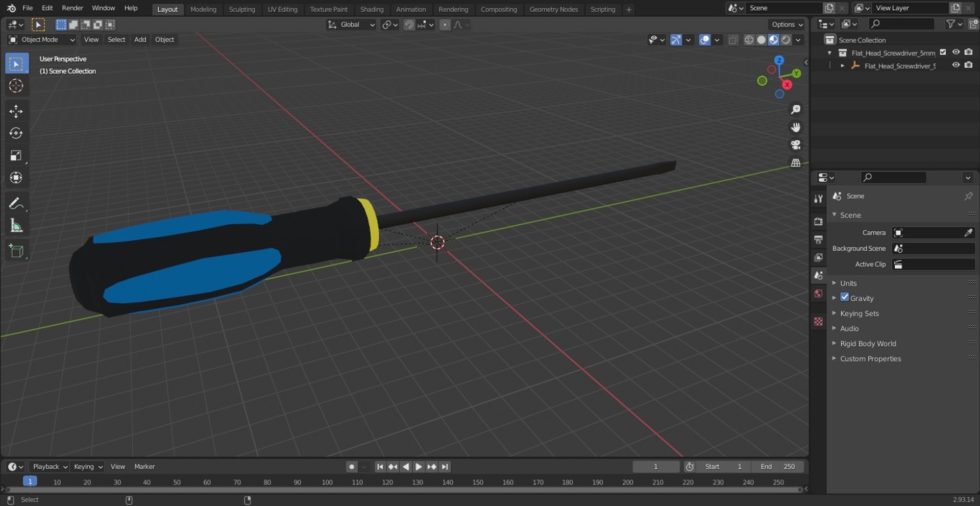
Task: Switch to the Shading workspace tab
Action: tap(372, 9)
